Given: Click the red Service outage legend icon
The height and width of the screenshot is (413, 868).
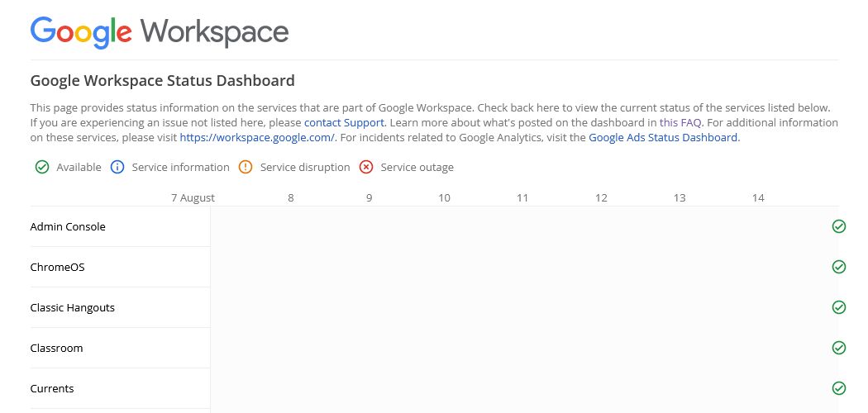Looking at the screenshot, I should click(x=366, y=167).
